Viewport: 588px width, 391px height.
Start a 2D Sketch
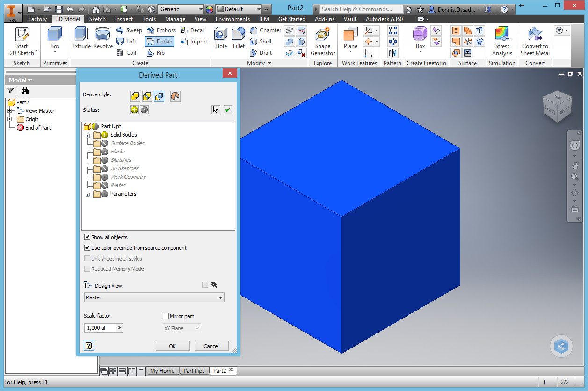click(22, 41)
